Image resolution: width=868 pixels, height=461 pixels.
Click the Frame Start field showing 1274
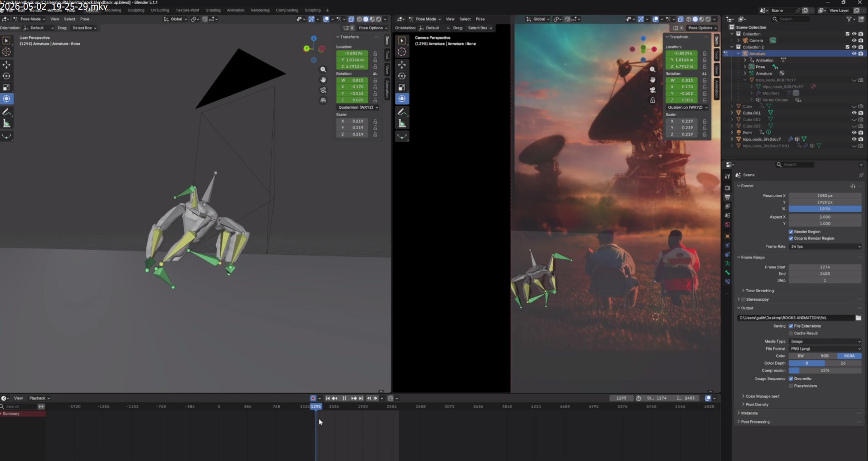(825, 267)
